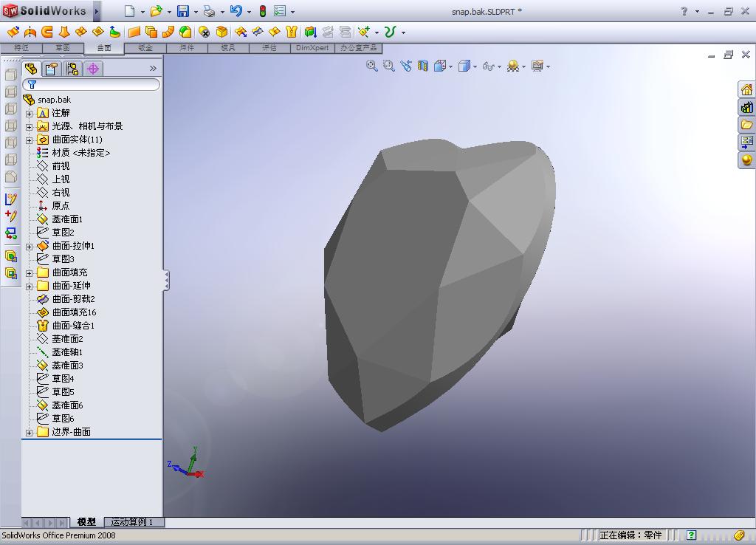756x545 pixels.
Task: Select the Swept Surface tool
Action: coord(47,32)
